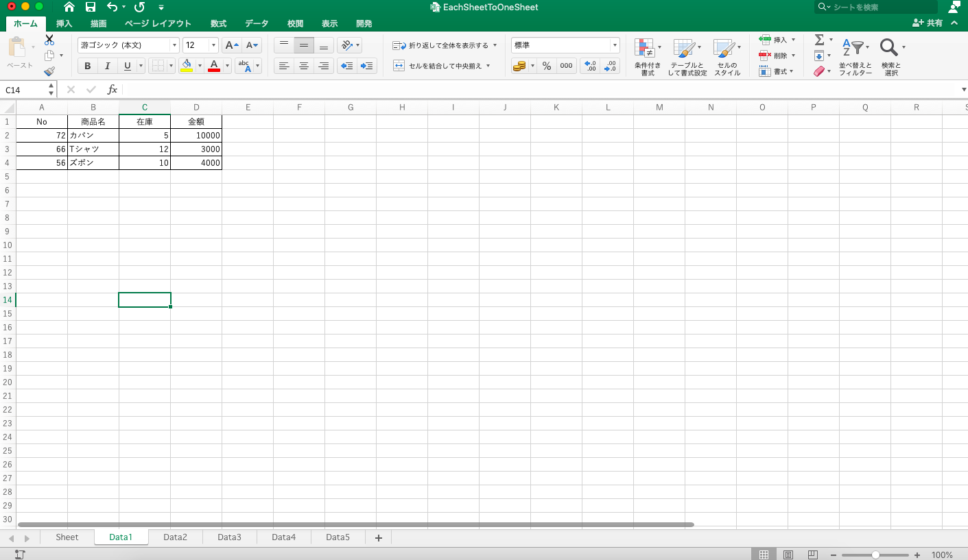Decrease the indent level
This screenshot has height=560, width=968.
click(x=347, y=66)
